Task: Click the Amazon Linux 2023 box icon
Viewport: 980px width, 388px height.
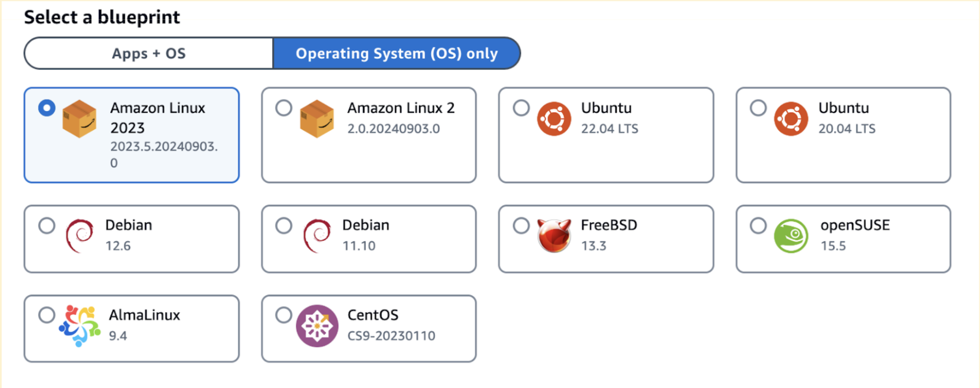Action: point(79,119)
